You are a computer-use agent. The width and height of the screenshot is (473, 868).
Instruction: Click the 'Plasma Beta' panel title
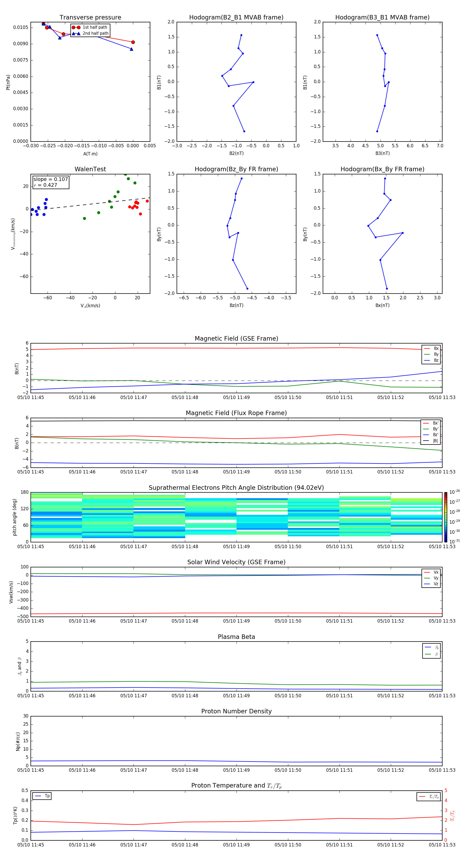click(x=236, y=637)
